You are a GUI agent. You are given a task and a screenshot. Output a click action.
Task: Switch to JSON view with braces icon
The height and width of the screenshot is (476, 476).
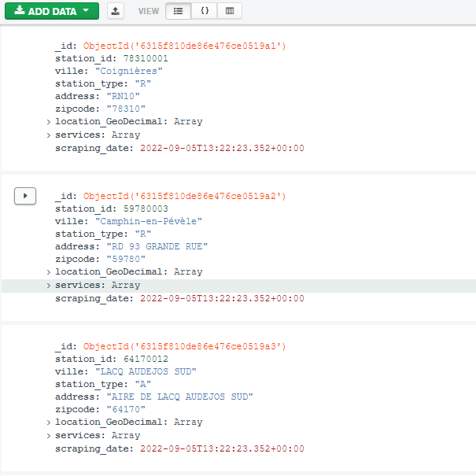click(x=204, y=11)
